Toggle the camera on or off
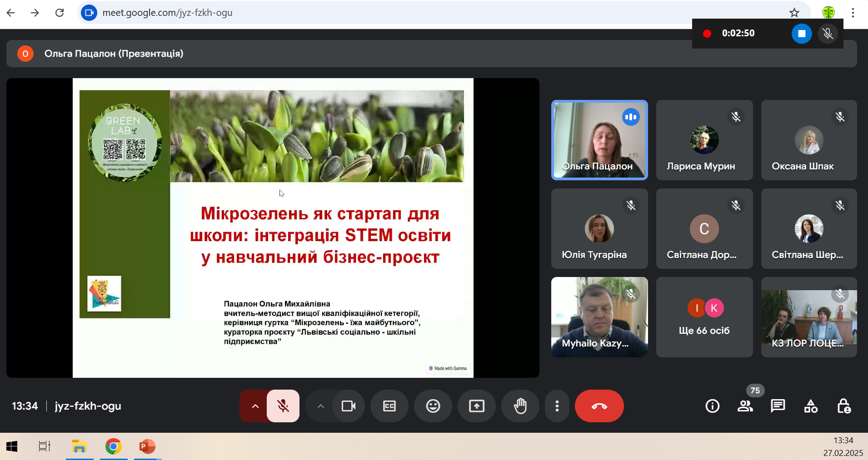 point(348,406)
